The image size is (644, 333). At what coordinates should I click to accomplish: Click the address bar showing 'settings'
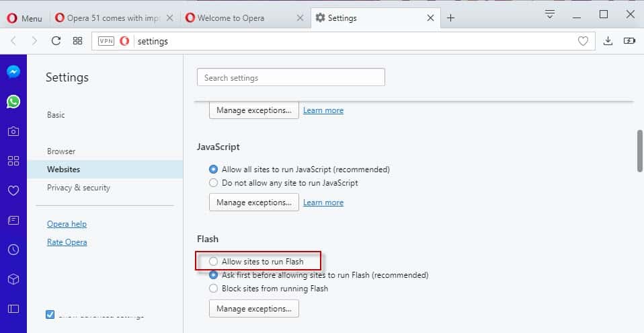click(x=344, y=41)
